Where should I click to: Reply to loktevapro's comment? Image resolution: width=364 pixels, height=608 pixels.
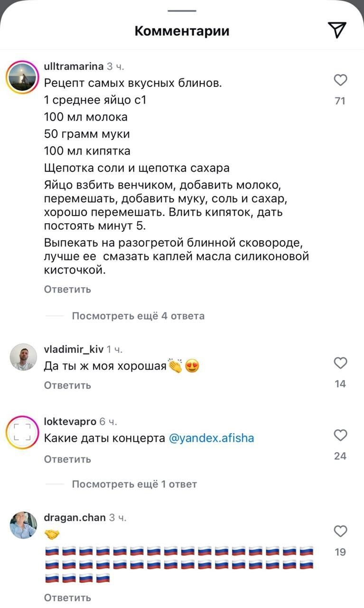coord(67,459)
